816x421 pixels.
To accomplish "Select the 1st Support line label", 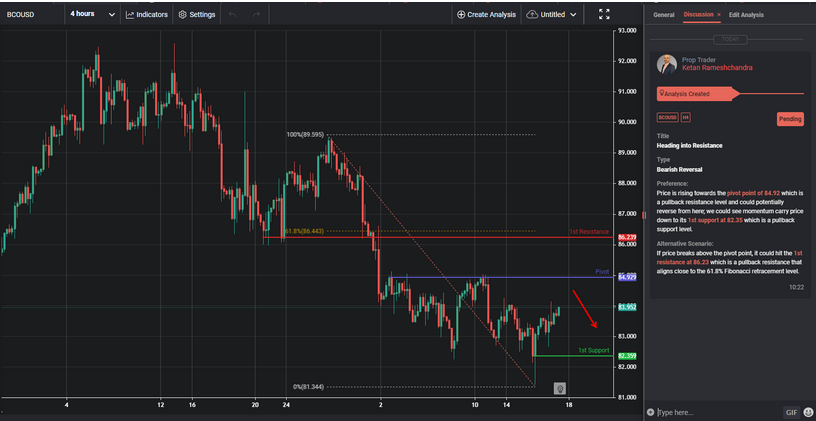I will pyautogui.click(x=593, y=350).
